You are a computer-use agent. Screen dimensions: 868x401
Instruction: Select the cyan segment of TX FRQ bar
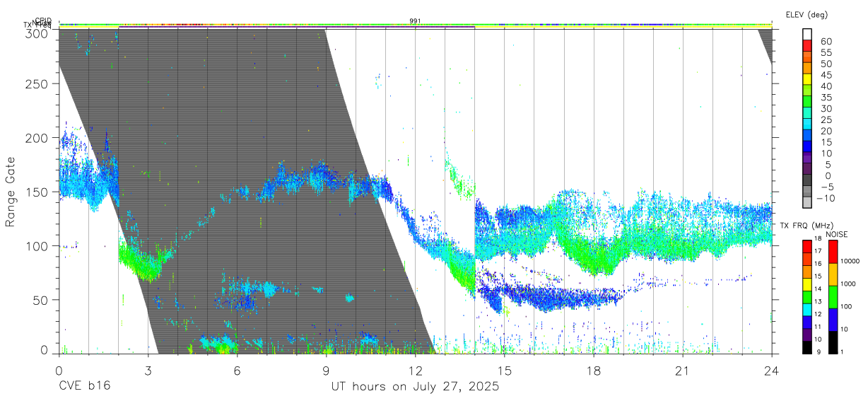pyautogui.click(x=807, y=309)
